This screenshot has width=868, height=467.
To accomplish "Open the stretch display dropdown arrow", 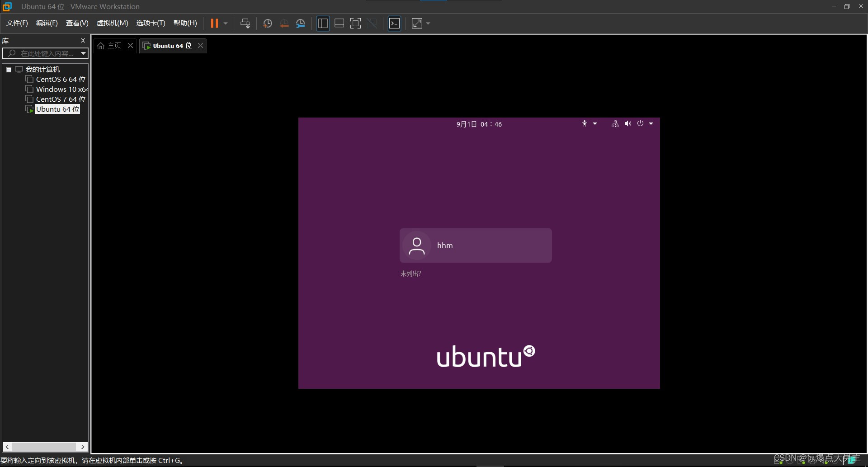I will tap(428, 24).
